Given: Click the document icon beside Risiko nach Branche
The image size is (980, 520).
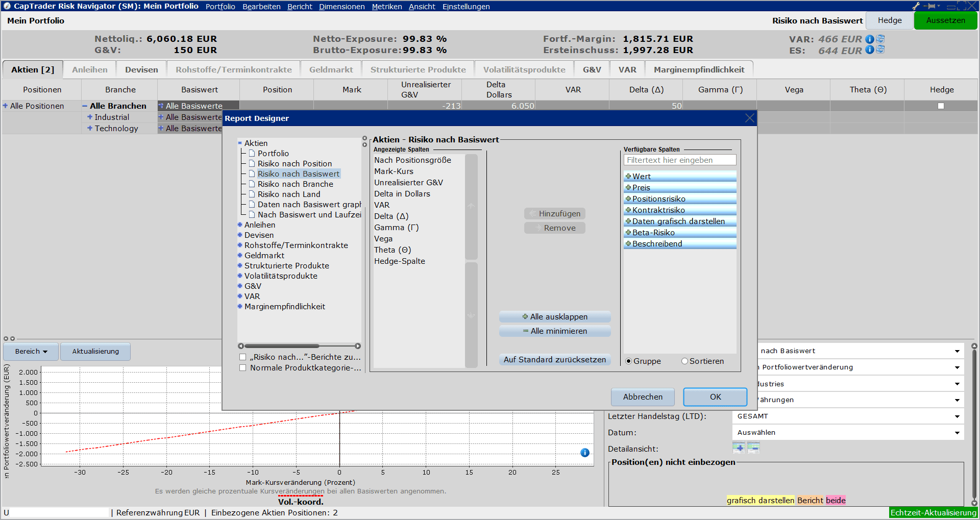Looking at the screenshot, I should coord(252,184).
